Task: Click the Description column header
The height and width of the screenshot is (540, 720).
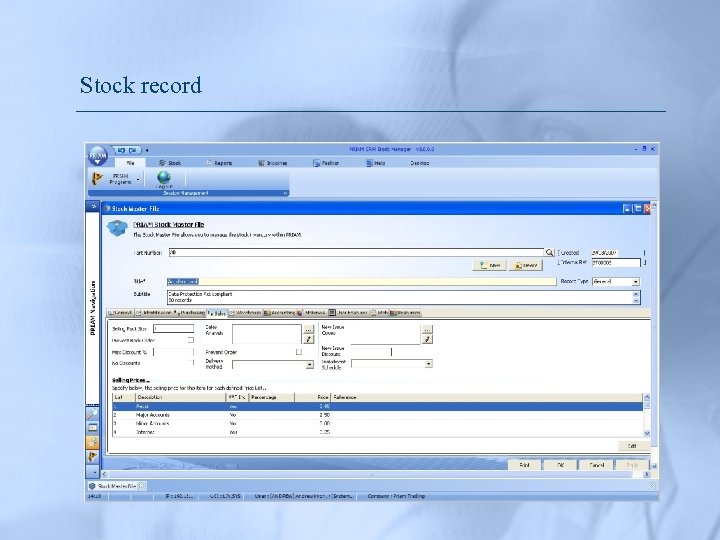Action: click(x=180, y=397)
